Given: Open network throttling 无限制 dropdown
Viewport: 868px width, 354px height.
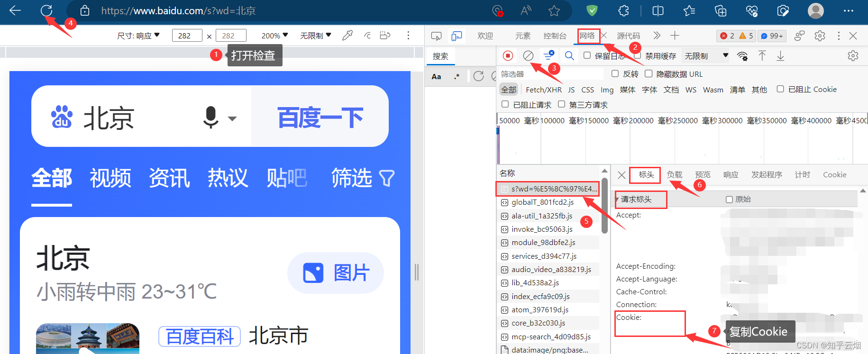Looking at the screenshot, I should [705, 56].
